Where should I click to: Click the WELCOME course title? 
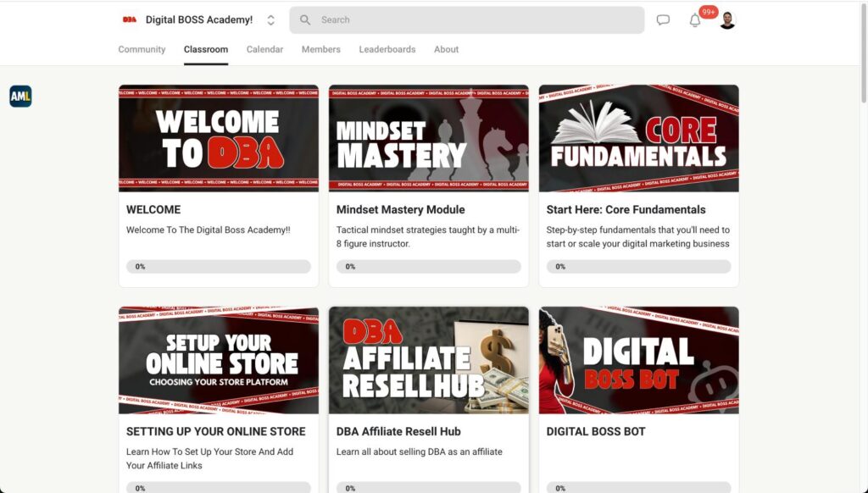click(153, 210)
